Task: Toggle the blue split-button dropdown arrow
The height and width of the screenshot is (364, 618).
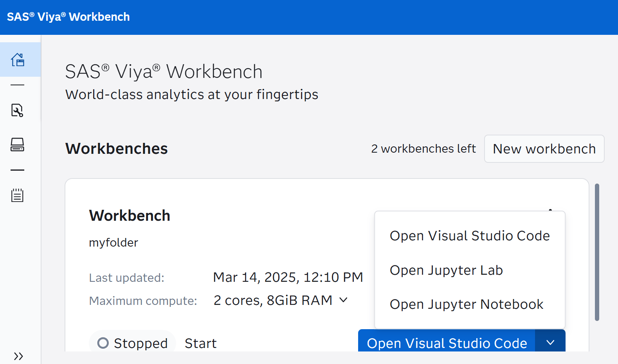Action: [x=550, y=342]
